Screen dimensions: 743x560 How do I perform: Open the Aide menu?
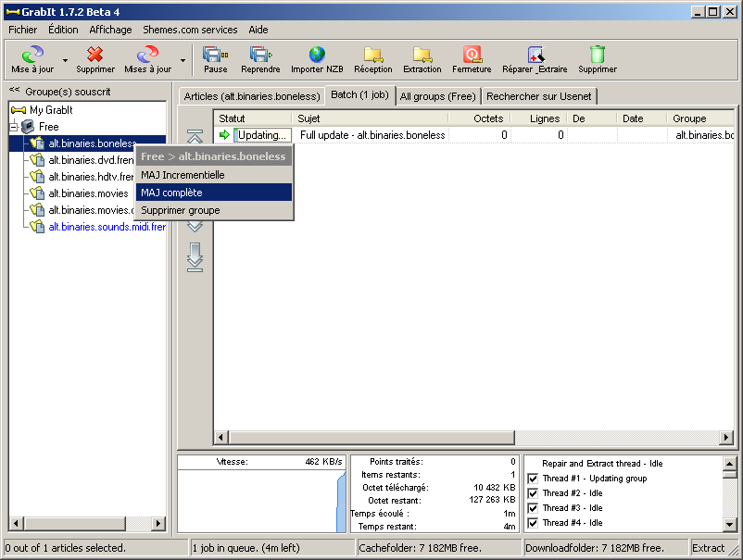pyautogui.click(x=258, y=30)
